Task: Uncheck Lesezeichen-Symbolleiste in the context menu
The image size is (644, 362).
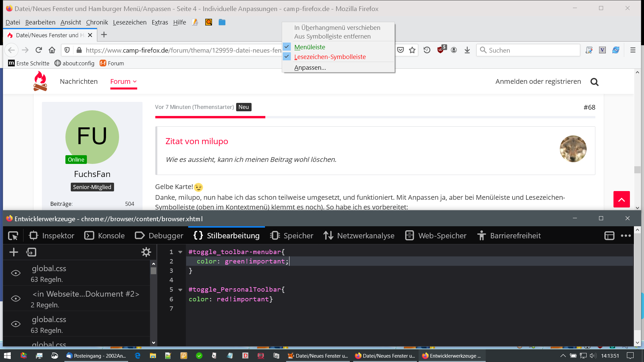Action: [329, 57]
